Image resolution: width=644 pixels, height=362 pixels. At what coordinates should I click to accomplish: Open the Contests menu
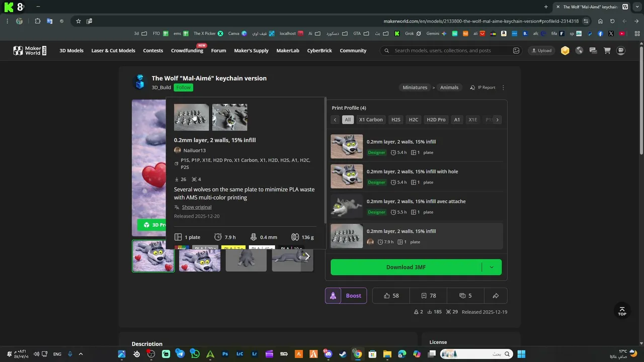[x=153, y=50]
